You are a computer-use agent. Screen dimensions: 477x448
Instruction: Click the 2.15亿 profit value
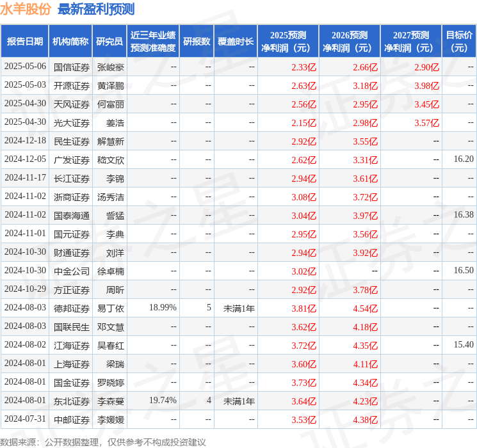[x=303, y=123]
